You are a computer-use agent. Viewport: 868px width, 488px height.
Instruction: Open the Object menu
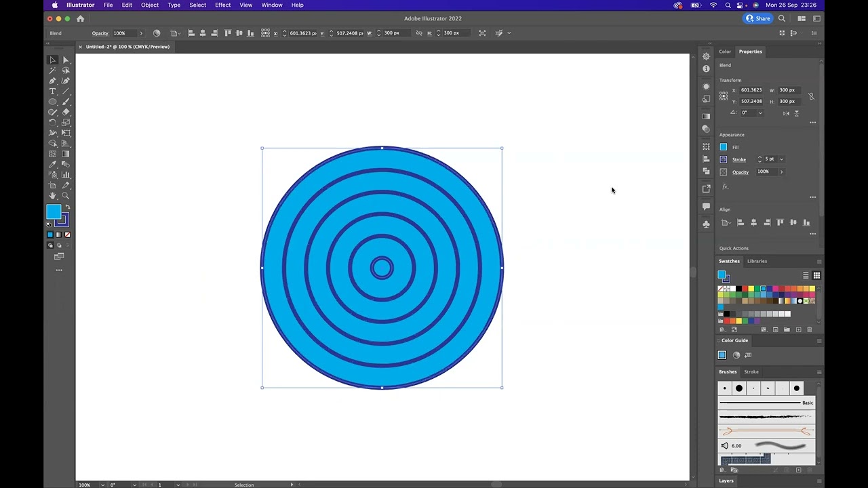point(150,5)
